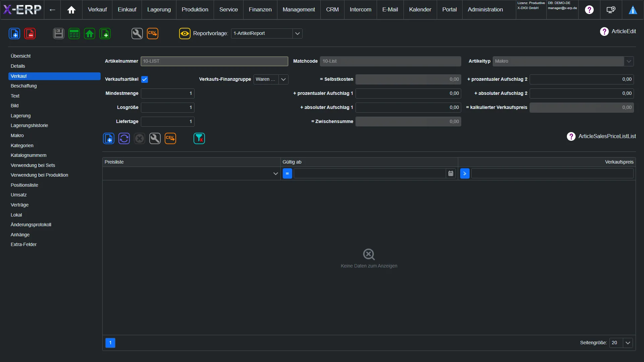Image resolution: width=644 pixels, height=362 pixels.
Task: Switch to the Übersicht section
Action: pos(54,56)
